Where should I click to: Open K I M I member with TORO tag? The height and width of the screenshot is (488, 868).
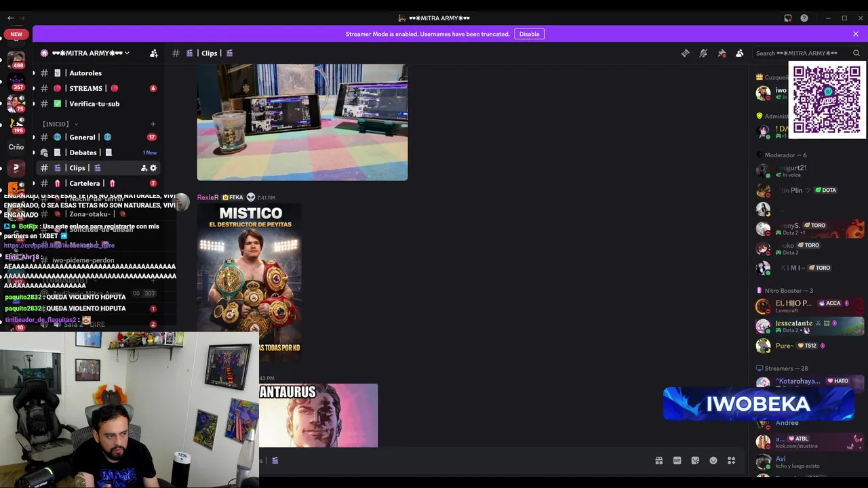[810, 268]
